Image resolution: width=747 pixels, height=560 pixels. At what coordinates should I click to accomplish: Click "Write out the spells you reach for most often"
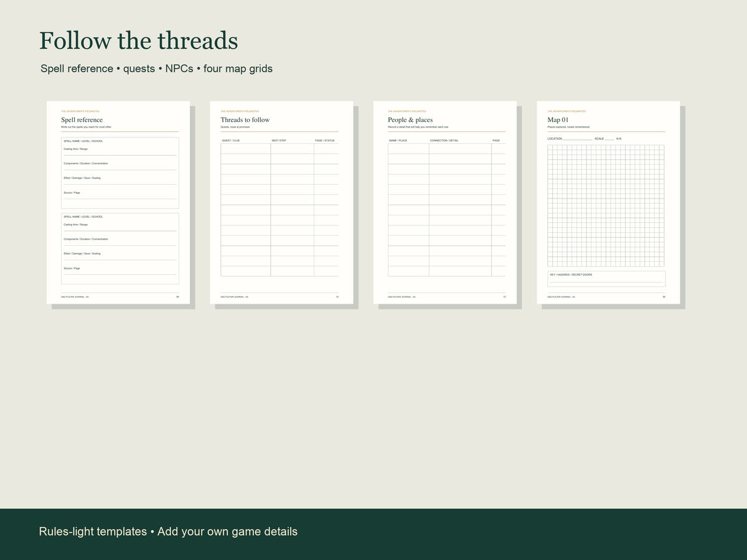(x=86, y=127)
